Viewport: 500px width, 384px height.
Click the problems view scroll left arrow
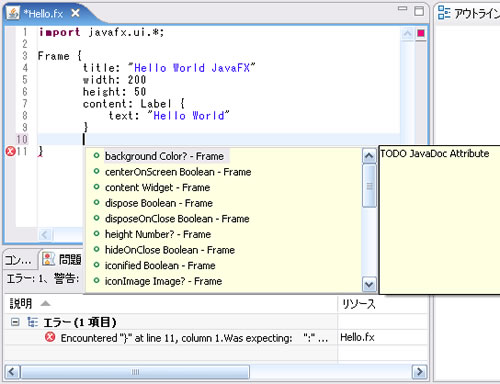(x=12, y=372)
